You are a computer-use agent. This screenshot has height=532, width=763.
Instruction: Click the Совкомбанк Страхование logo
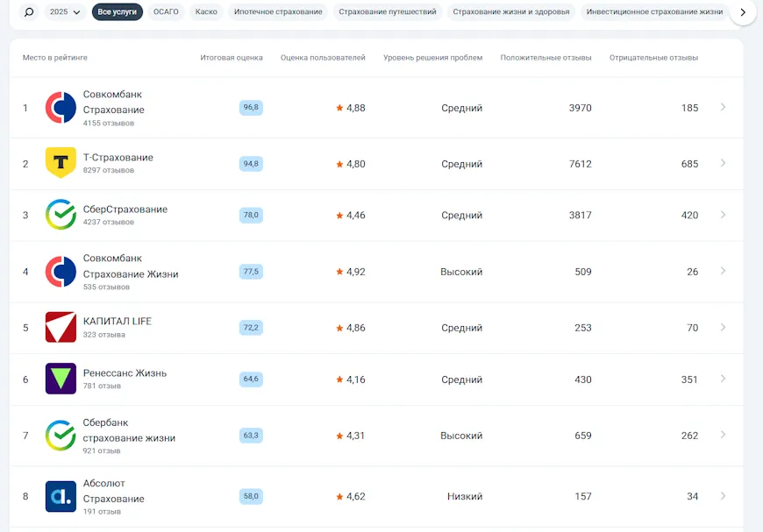(x=61, y=108)
